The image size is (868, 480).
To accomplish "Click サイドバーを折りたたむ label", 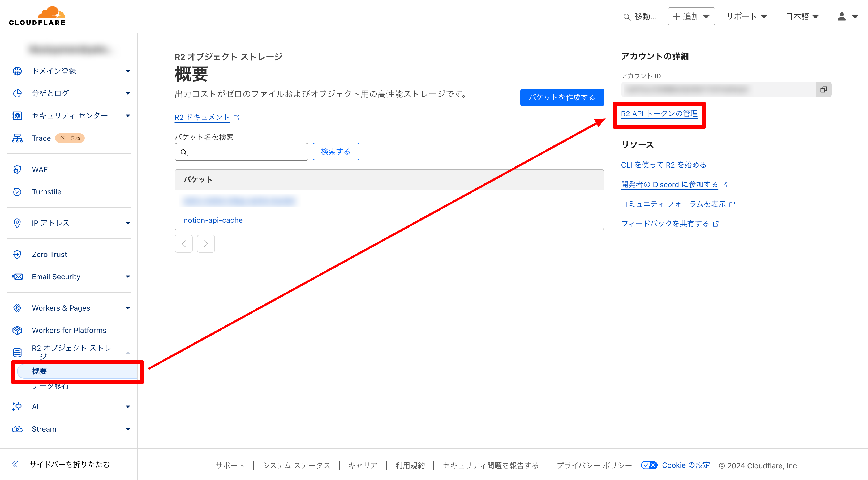I will pyautogui.click(x=69, y=465).
